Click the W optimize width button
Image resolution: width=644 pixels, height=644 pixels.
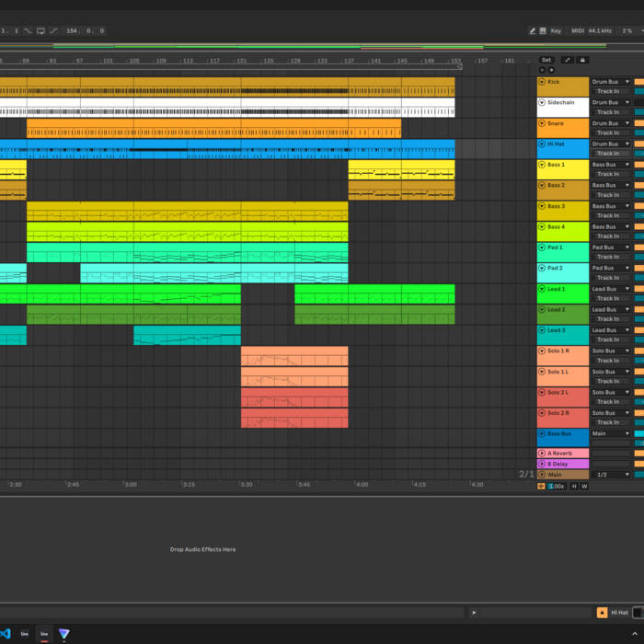pyautogui.click(x=584, y=486)
